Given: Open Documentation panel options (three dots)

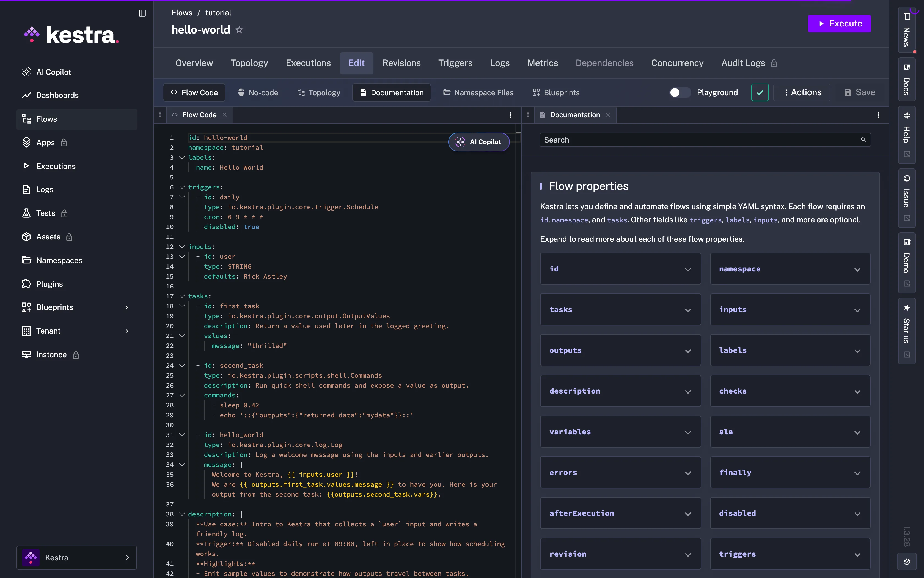Looking at the screenshot, I should tap(878, 115).
